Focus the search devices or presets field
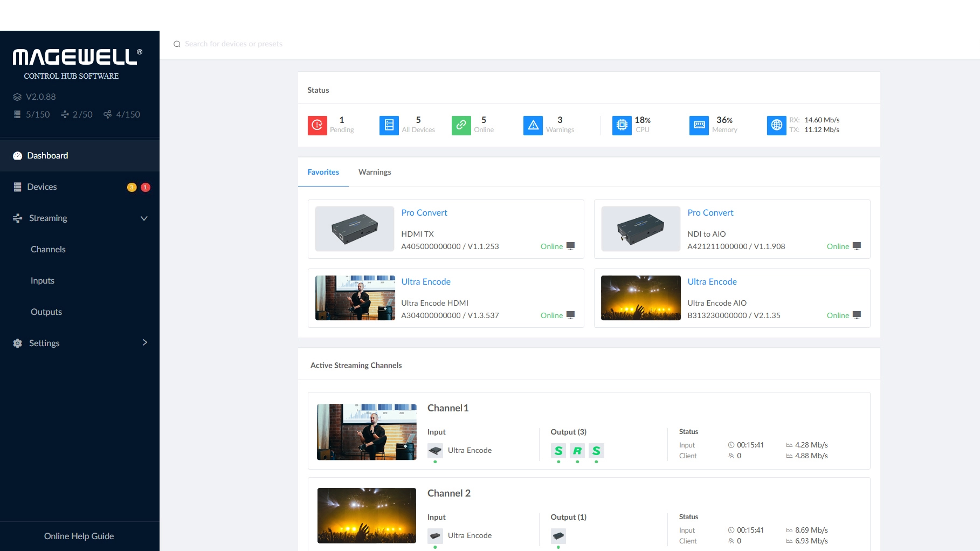 tap(233, 44)
